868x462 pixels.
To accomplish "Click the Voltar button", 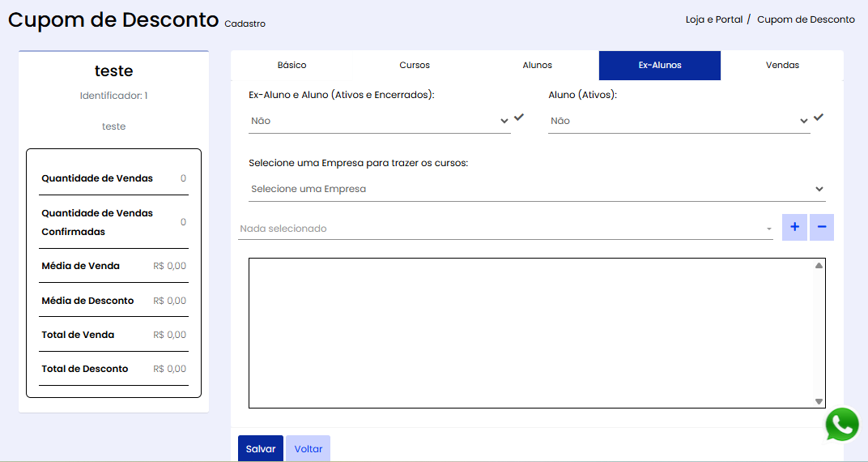I will tap(308, 449).
